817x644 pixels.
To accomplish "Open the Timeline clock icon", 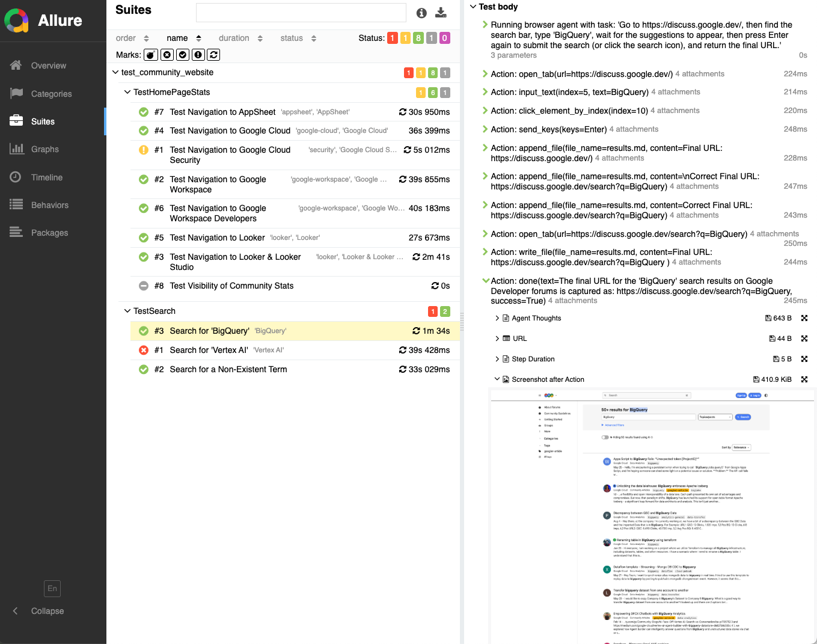I will point(16,177).
